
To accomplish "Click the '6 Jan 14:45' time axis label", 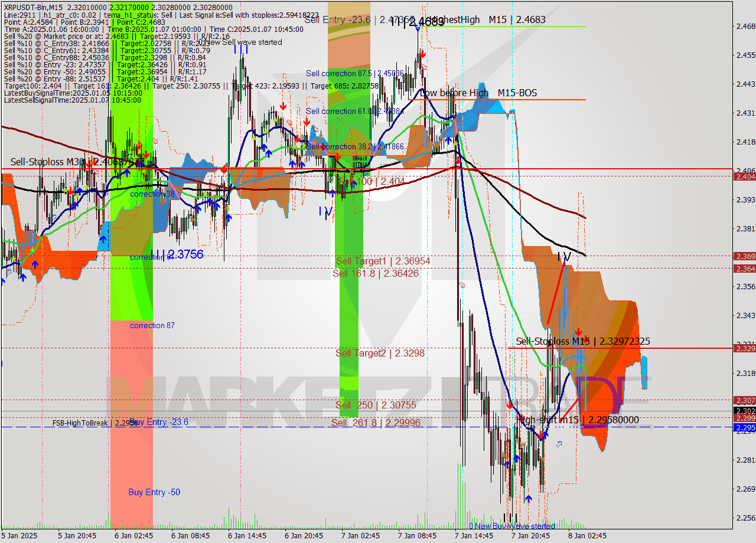I will pyautogui.click(x=247, y=536).
